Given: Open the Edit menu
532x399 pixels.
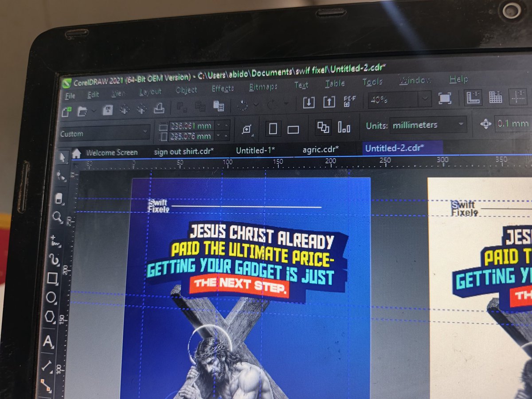Looking at the screenshot, I should click(x=93, y=95).
